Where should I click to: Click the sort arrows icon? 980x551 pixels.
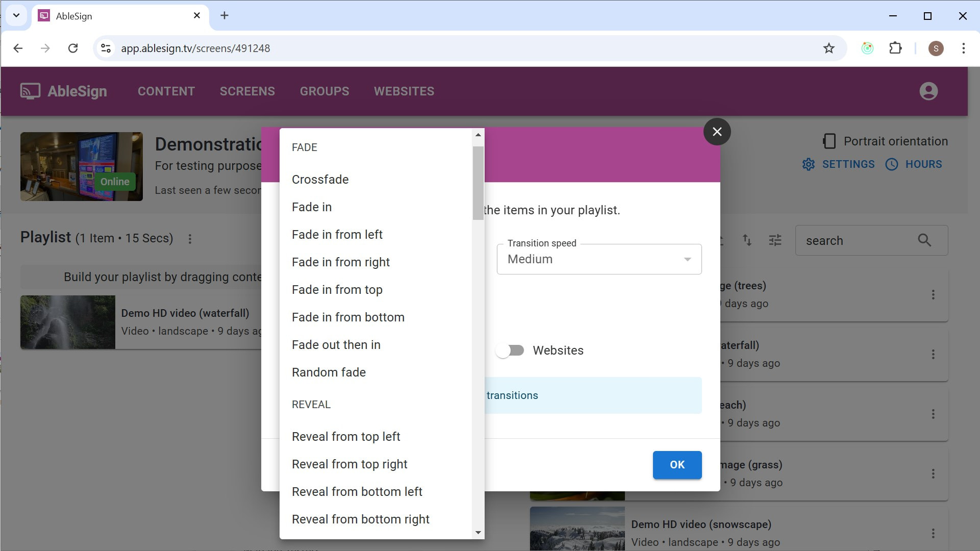pyautogui.click(x=747, y=240)
